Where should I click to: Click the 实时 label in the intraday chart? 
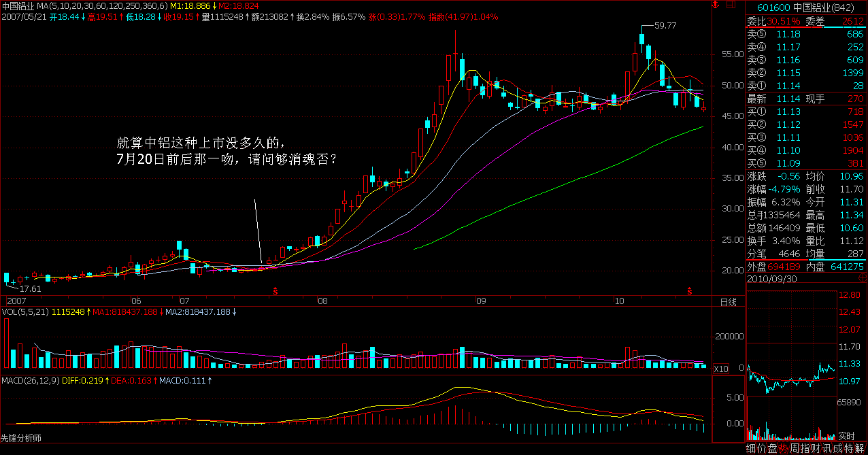click(846, 435)
